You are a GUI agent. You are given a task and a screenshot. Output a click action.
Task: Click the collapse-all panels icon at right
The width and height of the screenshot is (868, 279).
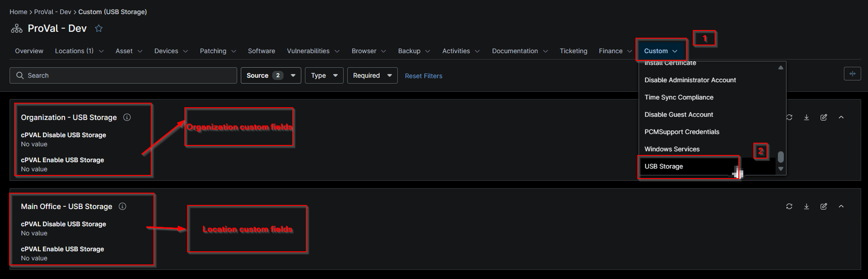point(853,74)
